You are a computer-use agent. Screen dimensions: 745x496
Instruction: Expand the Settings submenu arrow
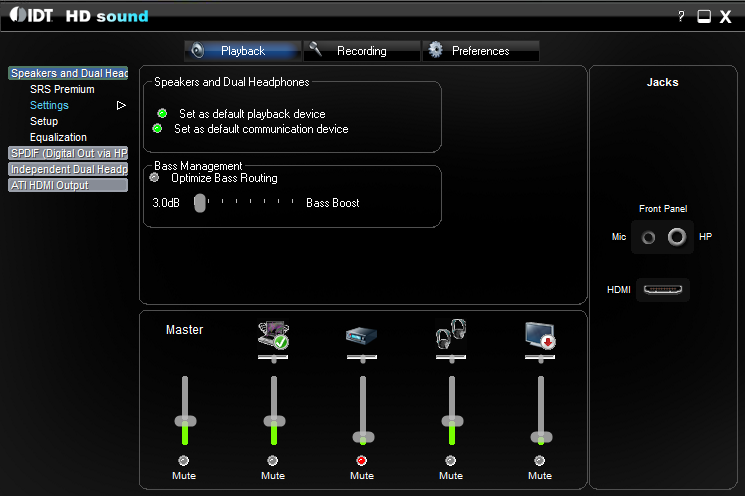(121, 105)
